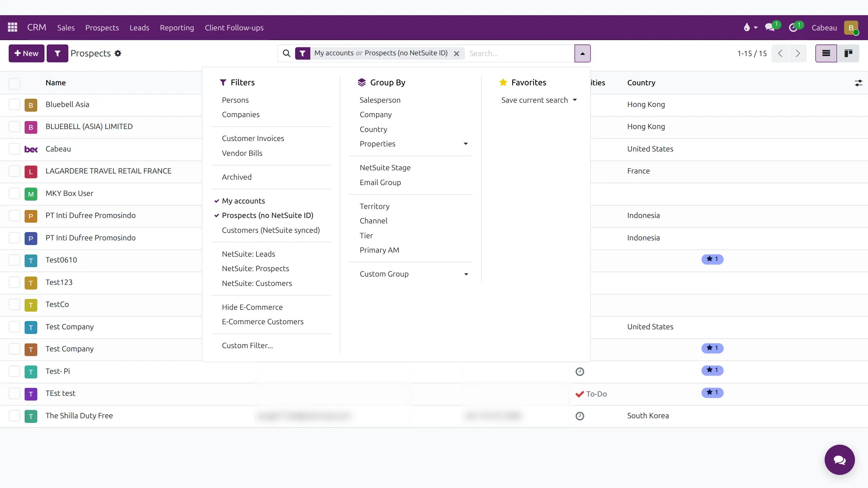The width and height of the screenshot is (868, 488).
Task: Go to previous page of records
Action: (x=780, y=53)
